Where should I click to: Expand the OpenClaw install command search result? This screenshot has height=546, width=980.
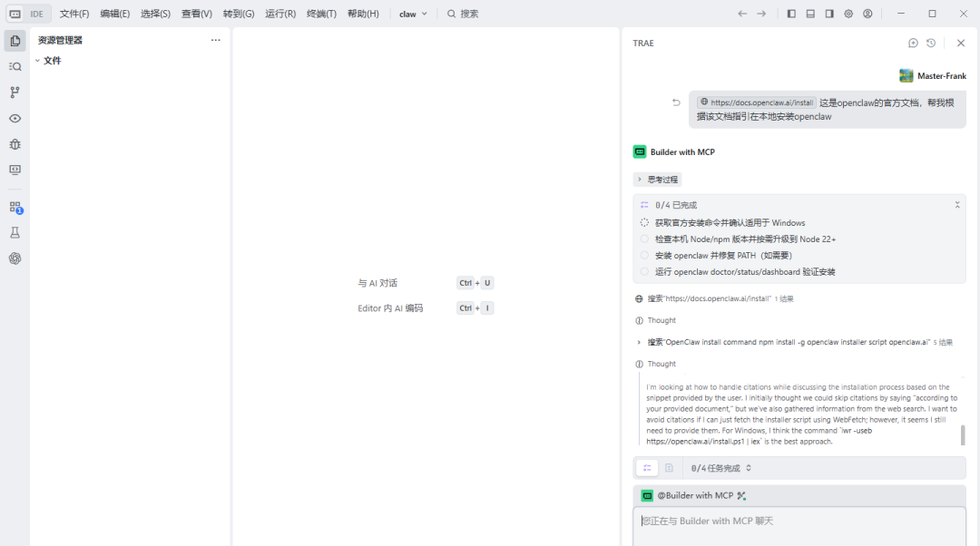[639, 342]
